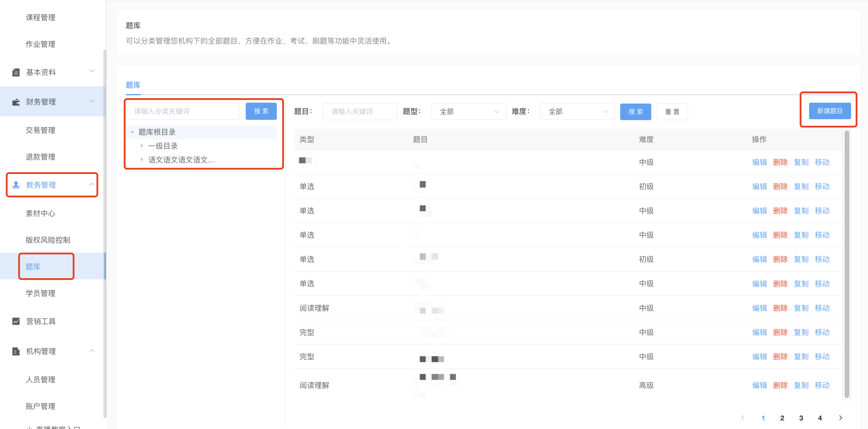Image resolution: width=868 pixels, height=429 pixels.
Task: Open 版权风险控制 in sidebar
Action: (48, 240)
